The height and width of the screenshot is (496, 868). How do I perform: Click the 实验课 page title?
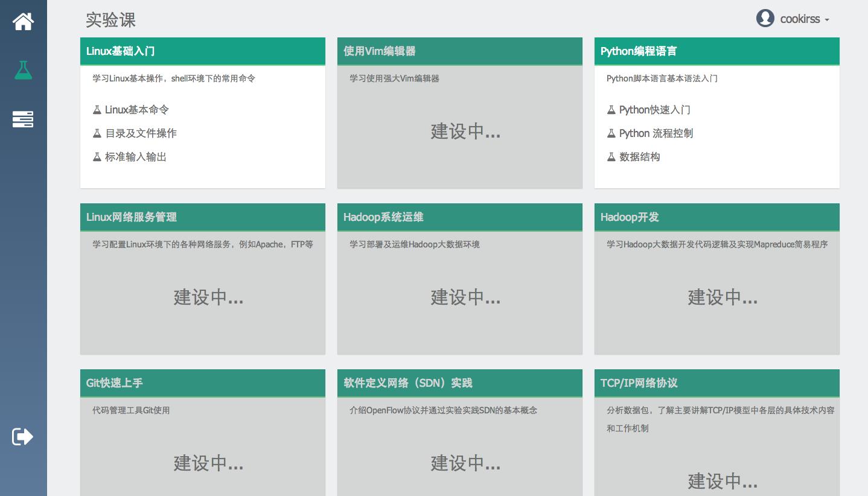click(x=111, y=20)
